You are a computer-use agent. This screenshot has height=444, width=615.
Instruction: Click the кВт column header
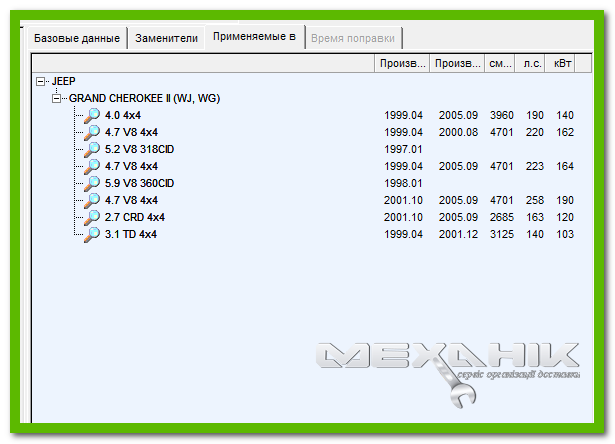click(562, 64)
